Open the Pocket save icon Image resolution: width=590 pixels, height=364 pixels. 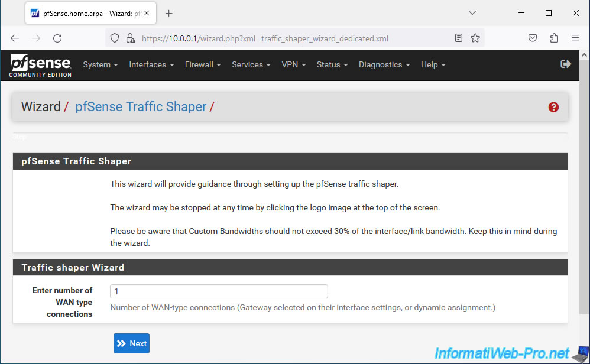click(x=533, y=38)
